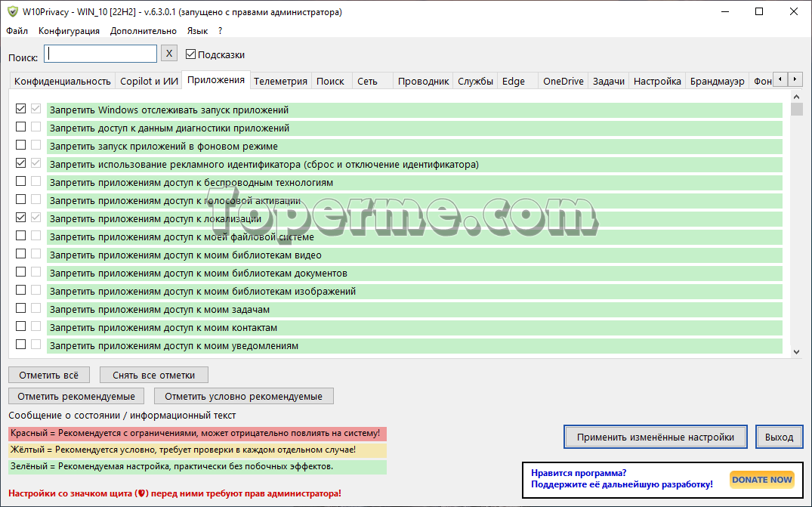
Task: Check Запретить доступ к моим библиотекам изображений
Action: coord(20,290)
